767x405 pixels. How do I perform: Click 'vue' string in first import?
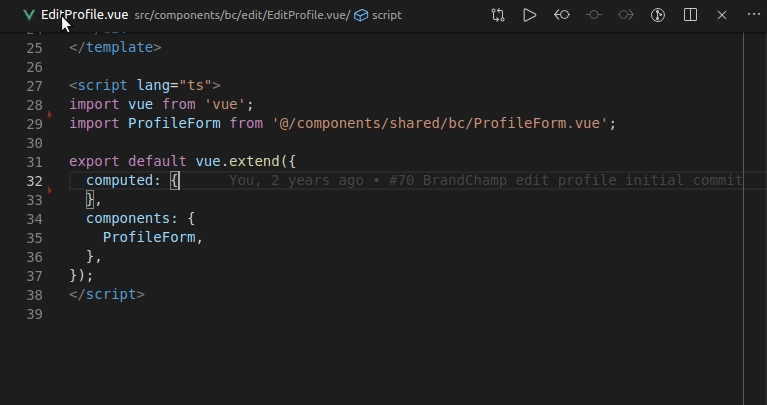click(x=225, y=104)
